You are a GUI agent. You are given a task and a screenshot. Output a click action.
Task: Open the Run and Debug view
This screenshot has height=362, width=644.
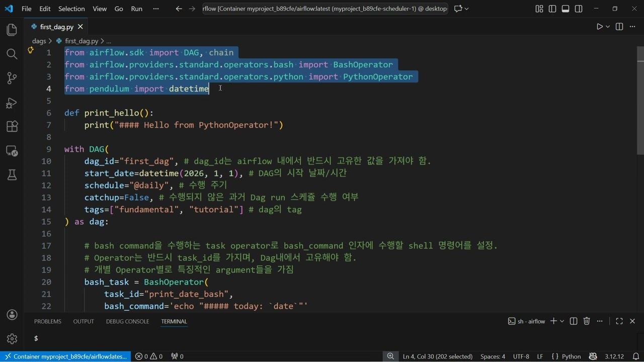coord(12,103)
